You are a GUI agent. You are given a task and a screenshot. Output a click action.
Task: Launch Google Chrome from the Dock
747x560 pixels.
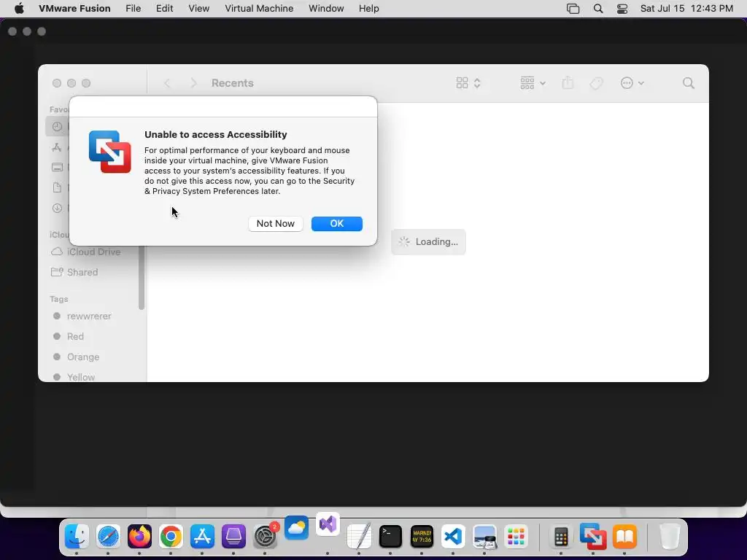171,537
